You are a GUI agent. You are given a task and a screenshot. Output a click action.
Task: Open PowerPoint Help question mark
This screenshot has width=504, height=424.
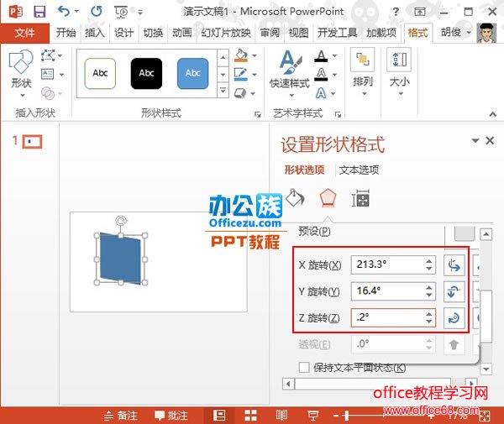[396, 13]
